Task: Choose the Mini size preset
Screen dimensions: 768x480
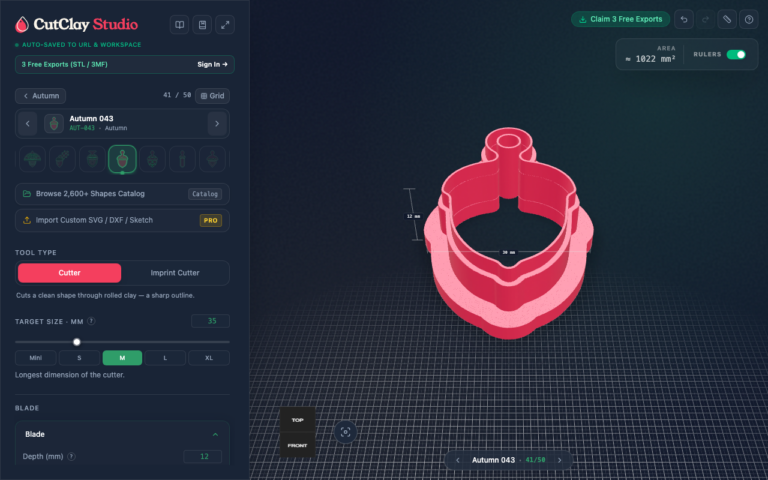Action: coord(36,358)
